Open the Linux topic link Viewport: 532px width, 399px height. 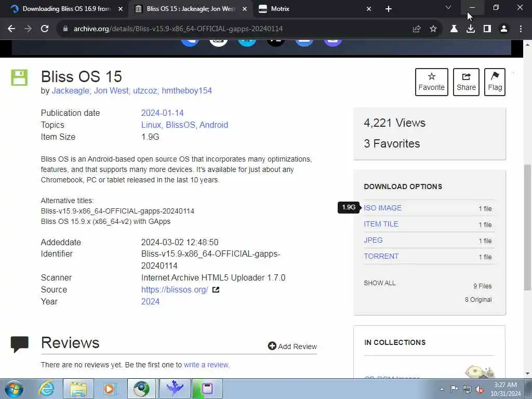[x=151, y=125]
